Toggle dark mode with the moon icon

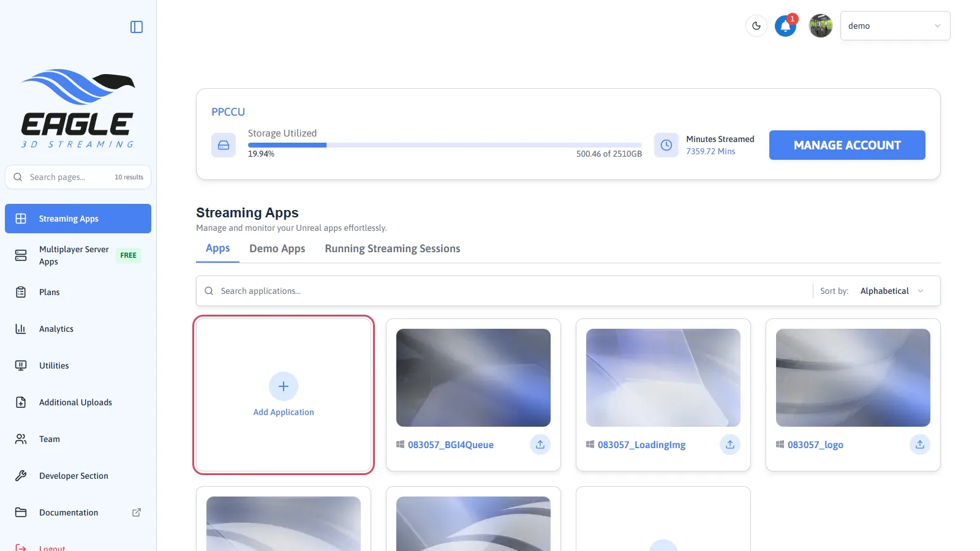[x=756, y=26]
